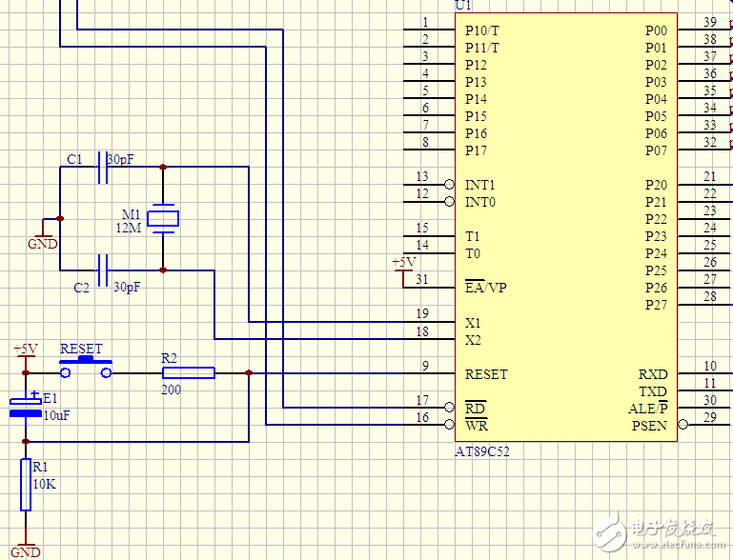
Task: Select the +5V power symbol above E1
Action: (x=25, y=350)
